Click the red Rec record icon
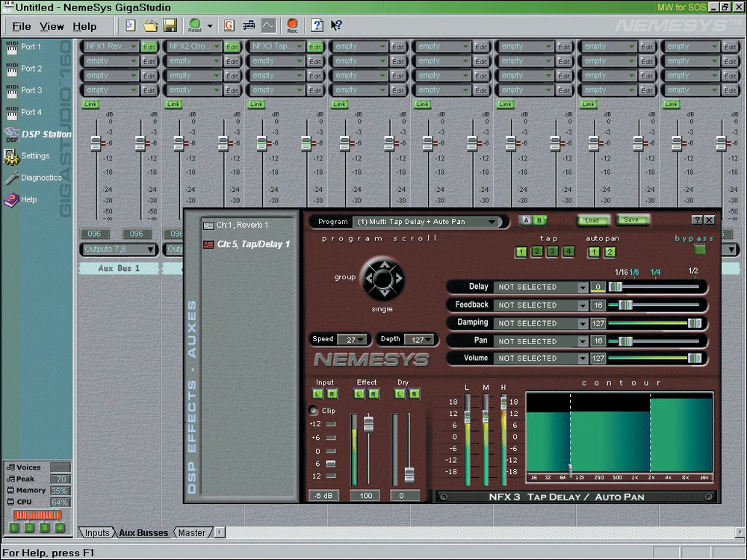 (x=292, y=26)
